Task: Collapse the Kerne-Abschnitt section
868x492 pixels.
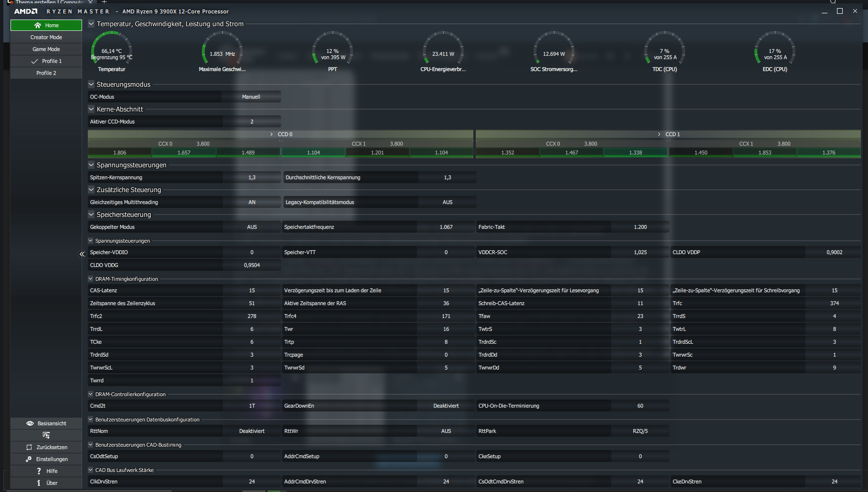Action: click(x=91, y=109)
